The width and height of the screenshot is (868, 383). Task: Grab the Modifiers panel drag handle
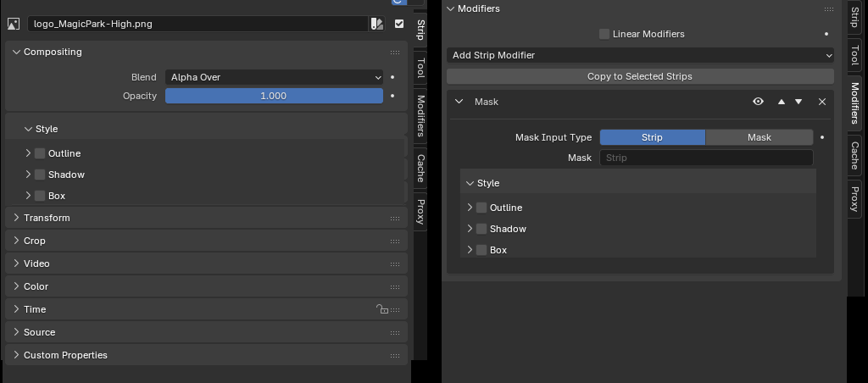tap(829, 9)
